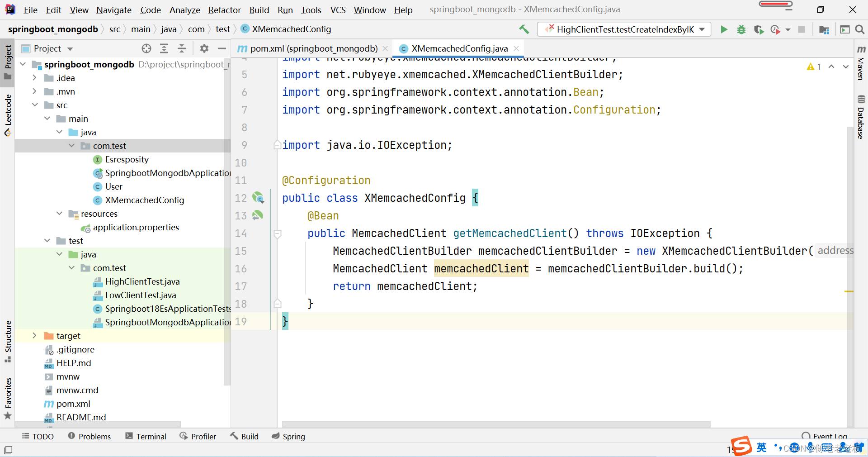This screenshot has height=457, width=868.
Task: Expand the target folder in project tree
Action: pos(34,336)
